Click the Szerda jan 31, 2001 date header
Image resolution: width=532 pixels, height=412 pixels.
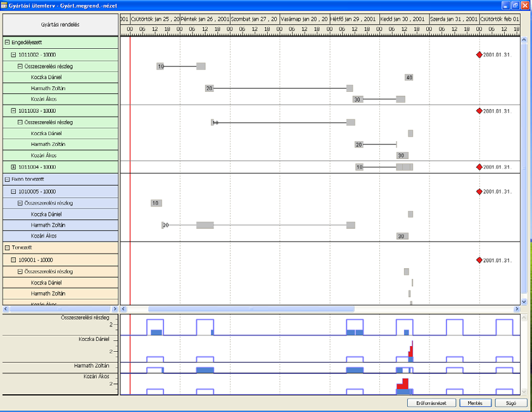coord(454,19)
